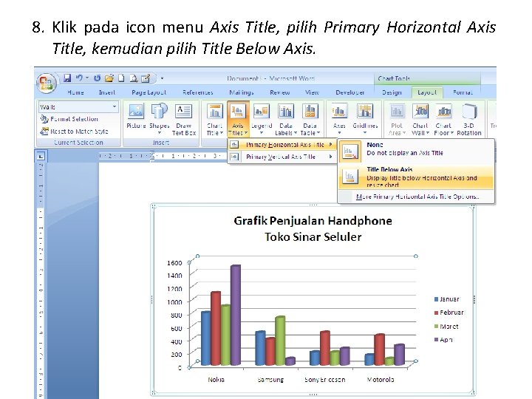Undo using the Quick Access arrow icon
This screenshot has height=399, width=532.
tap(79, 78)
